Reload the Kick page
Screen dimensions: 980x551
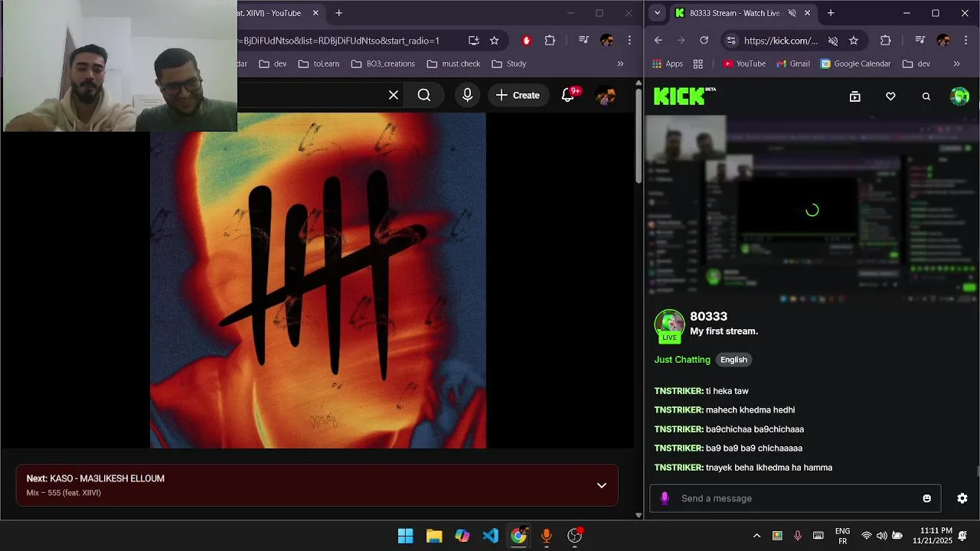coord(704,41)
